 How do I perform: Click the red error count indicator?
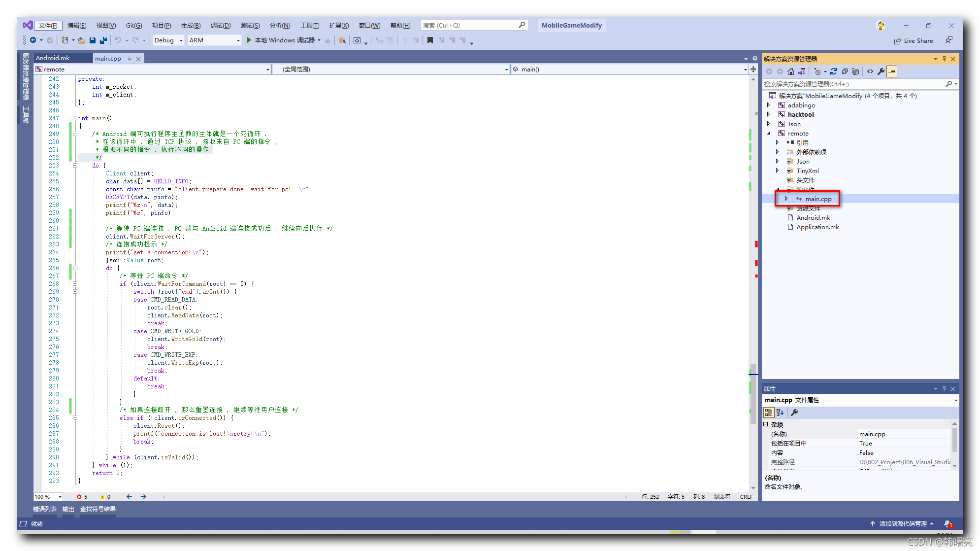82,497
